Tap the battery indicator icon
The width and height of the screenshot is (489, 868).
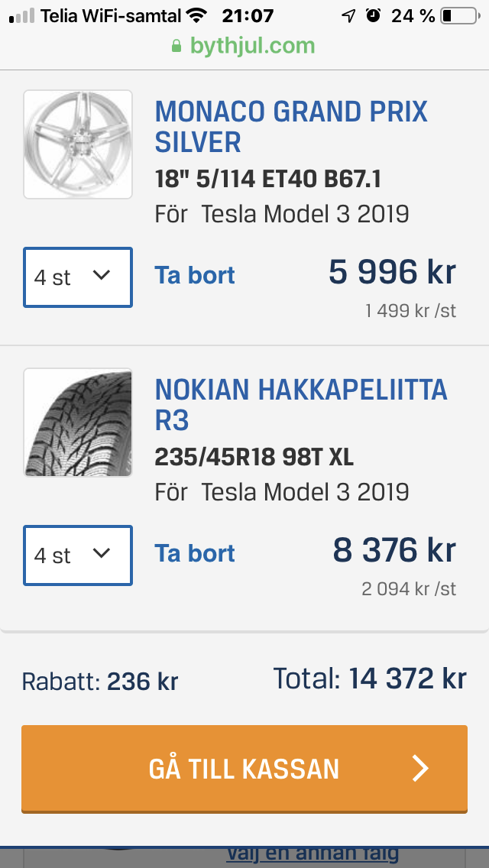point(460,16)
